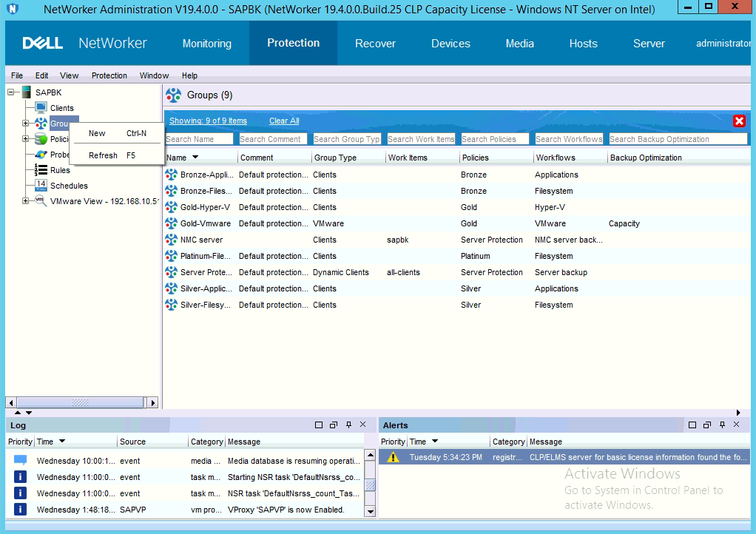The height and width of the screenshot is (534, 756).
Task: Open the Devices tab
Action: pos(450,44)
